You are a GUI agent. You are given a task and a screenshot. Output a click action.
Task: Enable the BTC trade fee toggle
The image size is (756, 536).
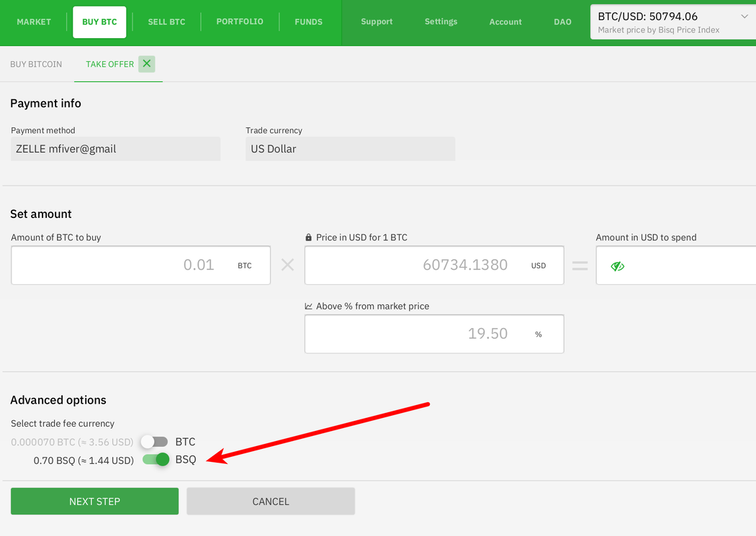(155, 442)
